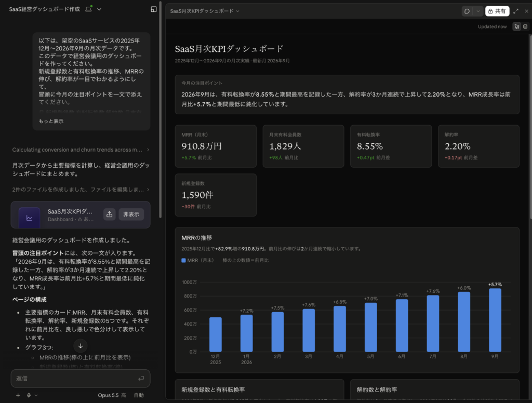Click the ページの構成 heading in chat
The height and width of the screenshot is (403, 532).
(x=30, y=300)
